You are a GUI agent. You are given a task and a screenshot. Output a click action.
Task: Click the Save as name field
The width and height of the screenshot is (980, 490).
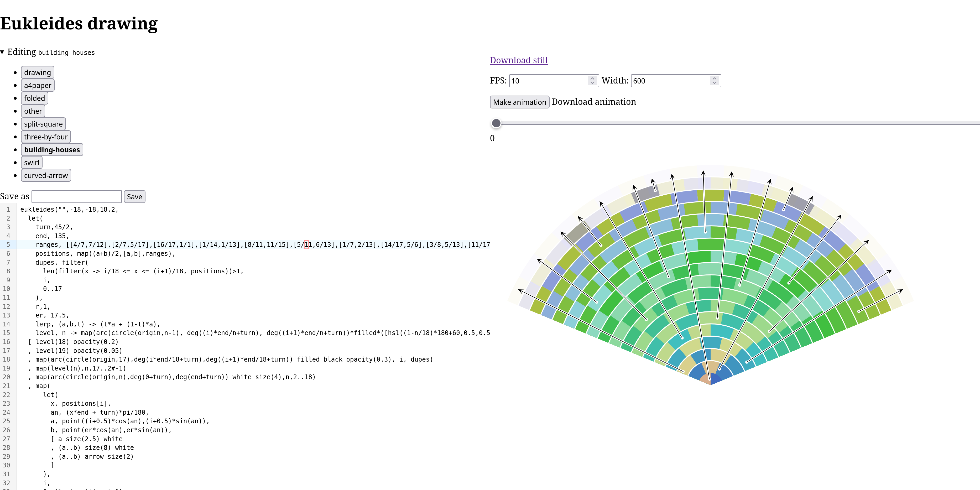coord(76,197)
